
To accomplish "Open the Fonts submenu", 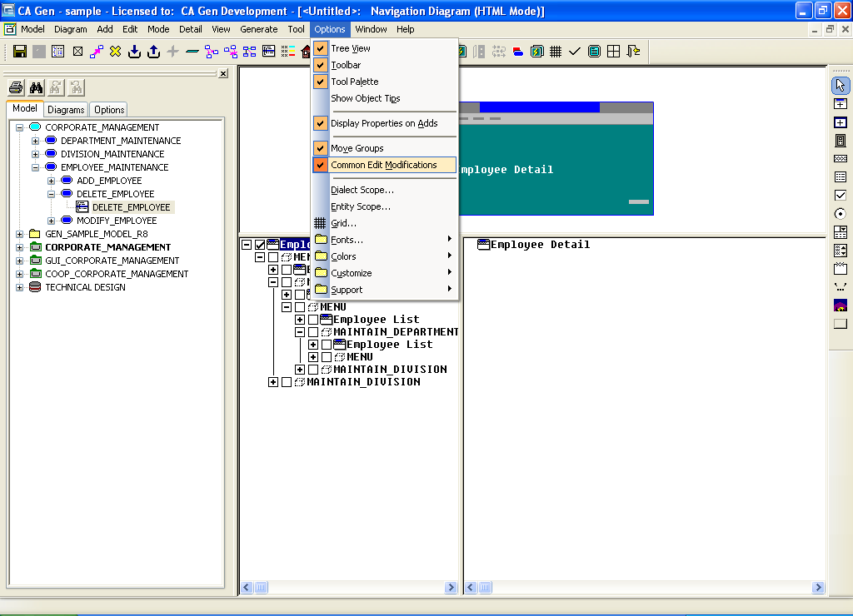I will (347, 240).
